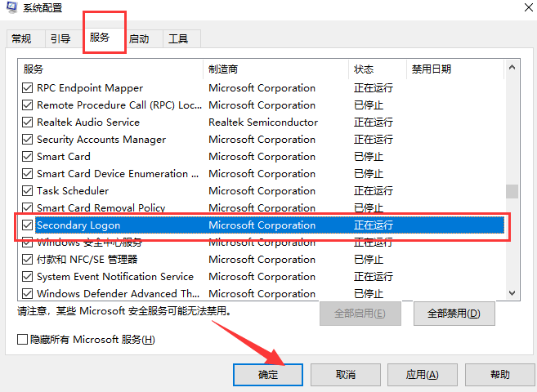Viewport: 537px width, 392px height.
Task: Go to the 工具 tab
Action: [178, 38]
